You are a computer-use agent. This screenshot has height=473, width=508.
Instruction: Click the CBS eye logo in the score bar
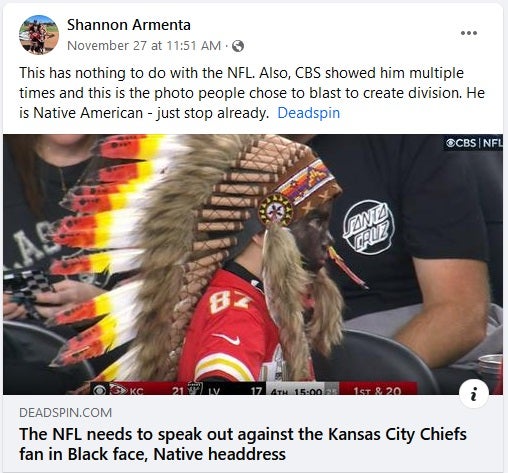coord(99,389)
